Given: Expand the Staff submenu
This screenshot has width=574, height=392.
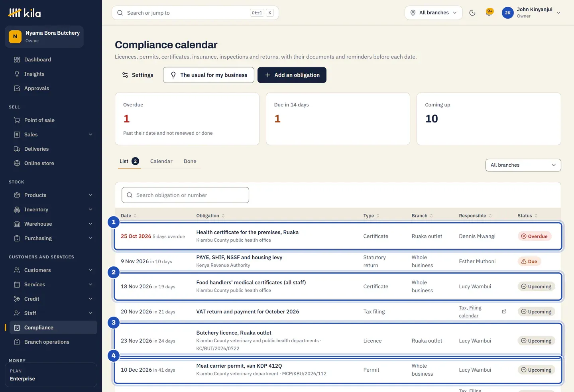Looking at the screenshot, I should tap(90, 313).
